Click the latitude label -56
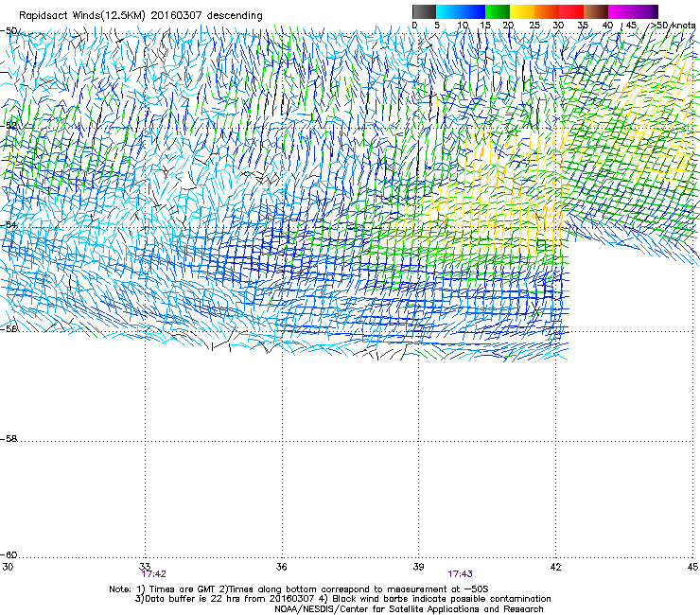This screenshot has height=615, width=700. [x=9, y=328]
